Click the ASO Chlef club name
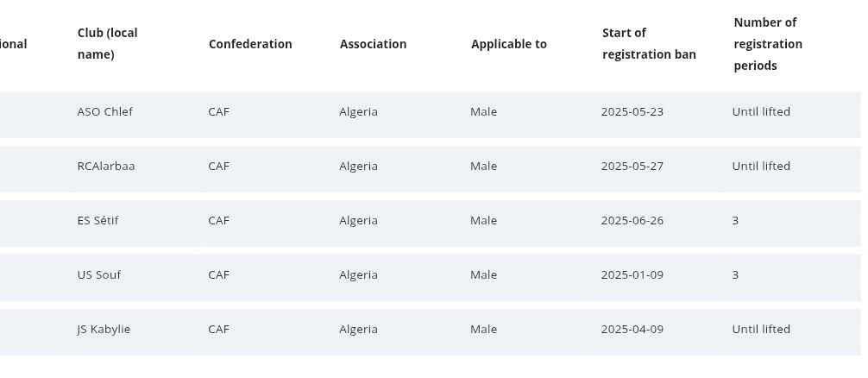The image size is (868, 378). tap(104, 112)
